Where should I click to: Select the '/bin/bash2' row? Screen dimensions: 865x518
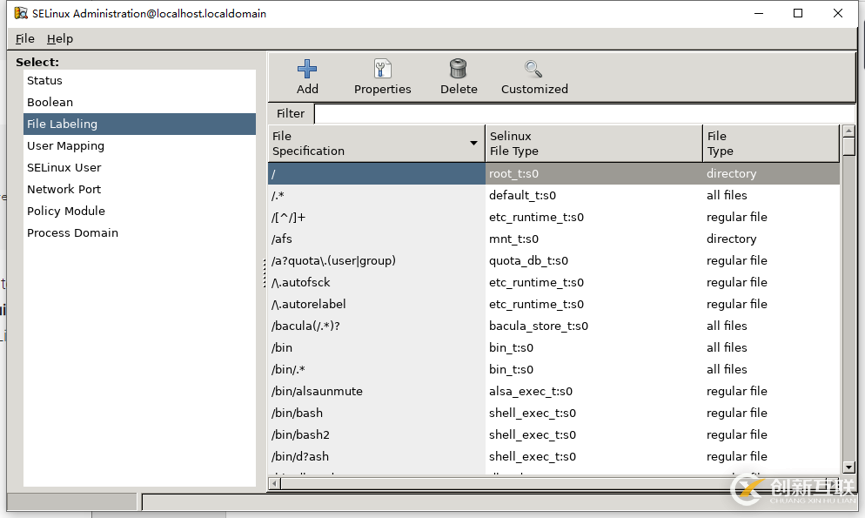pyautogui.click(x=554, y=435)
